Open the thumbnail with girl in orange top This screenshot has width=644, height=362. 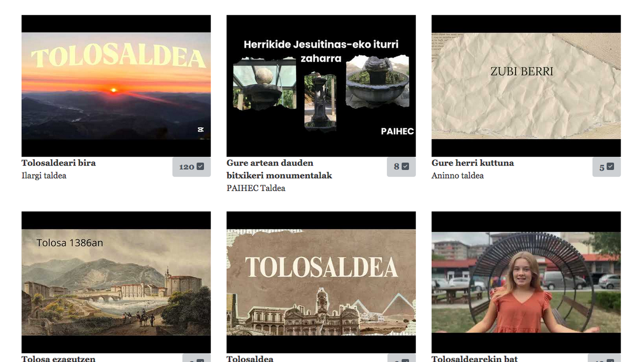coord(526,282)
